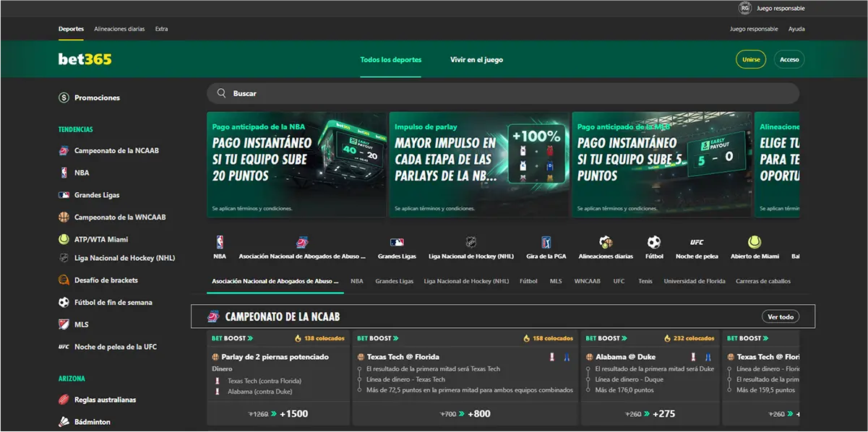Click the Alineaciones diarias carousel icon
Viewport: 868px width, 432px height.
pyautogui.click(x=606, y=243)
